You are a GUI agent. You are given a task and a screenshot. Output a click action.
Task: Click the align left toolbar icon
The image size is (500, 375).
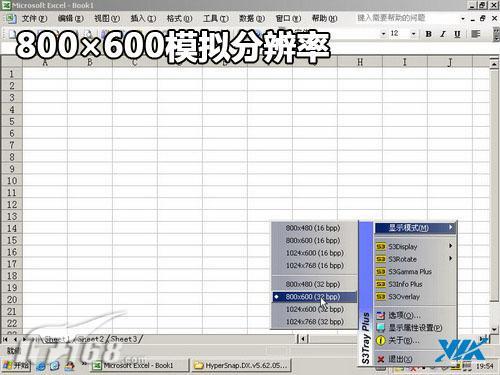tap(476, 34)
